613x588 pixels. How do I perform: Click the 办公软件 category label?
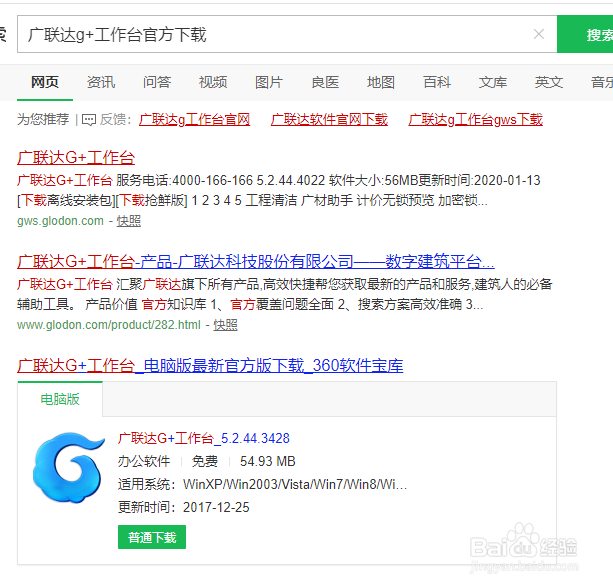tap(144, 462)
